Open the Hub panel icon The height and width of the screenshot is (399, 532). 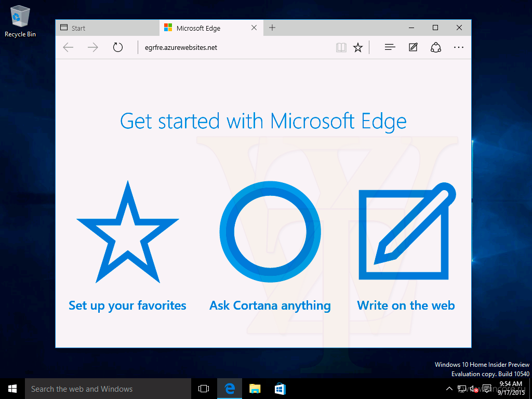(x=390, y=47)
